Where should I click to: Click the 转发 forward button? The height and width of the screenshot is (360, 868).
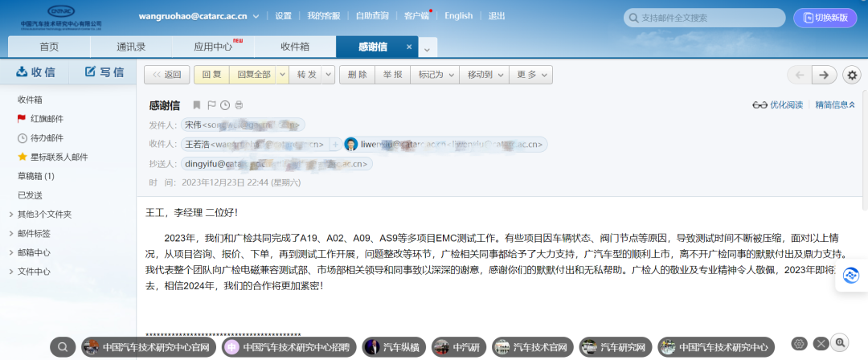[x=307, y=75]
